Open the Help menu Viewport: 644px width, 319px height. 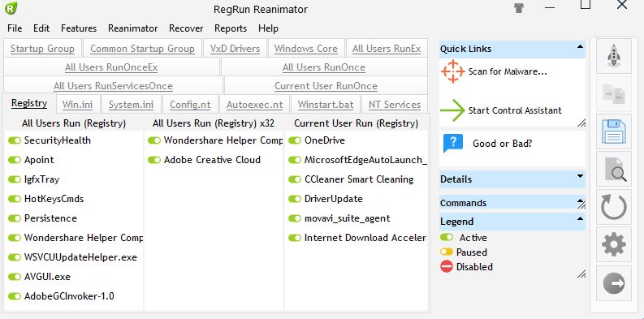[268, 28]
